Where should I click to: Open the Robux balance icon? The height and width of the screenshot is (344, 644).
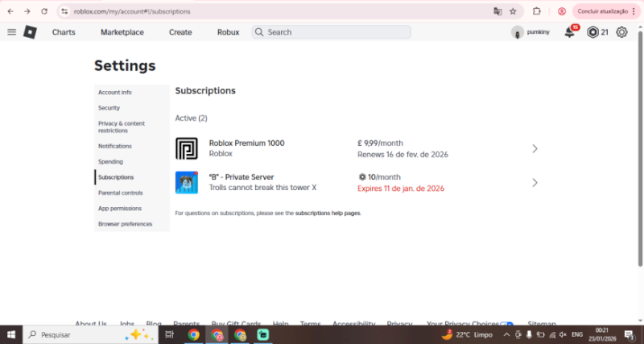[x=592, y=32]
